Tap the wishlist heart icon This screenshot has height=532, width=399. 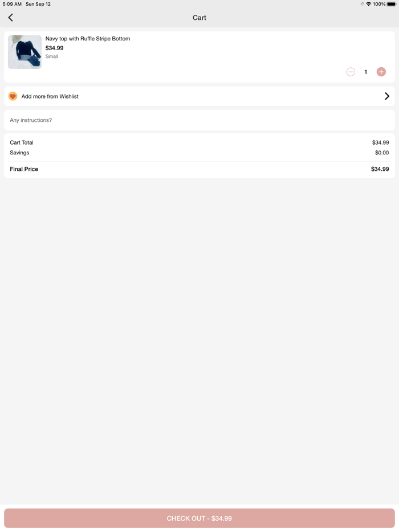pyautogui.click(x=13, y=96)
